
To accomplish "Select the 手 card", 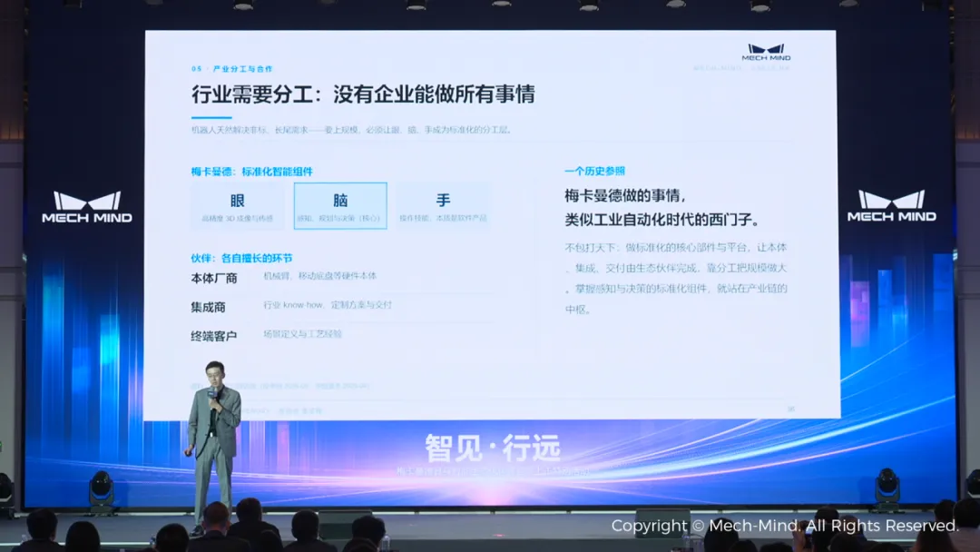I will 443,206.
